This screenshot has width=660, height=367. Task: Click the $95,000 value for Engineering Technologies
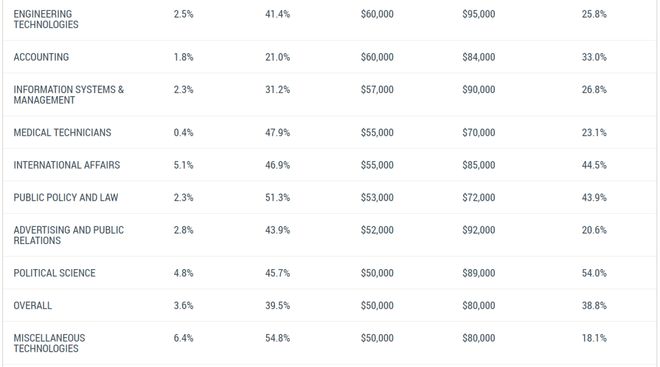point(479,14)
